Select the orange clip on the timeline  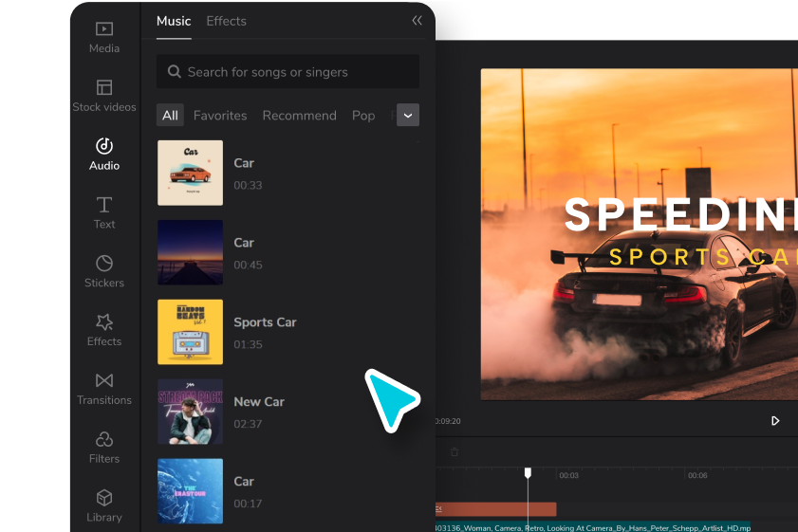pyautogui.click(x=496, y=509)
